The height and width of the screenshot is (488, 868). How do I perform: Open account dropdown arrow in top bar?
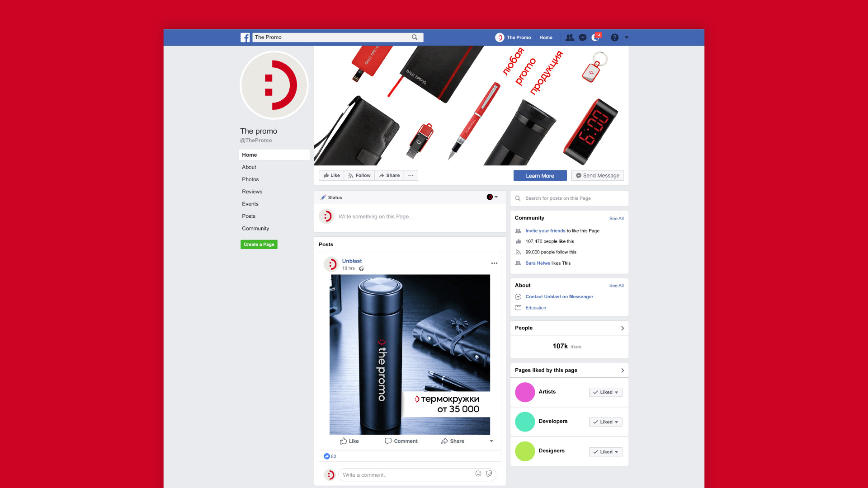(x=627, y=38)
